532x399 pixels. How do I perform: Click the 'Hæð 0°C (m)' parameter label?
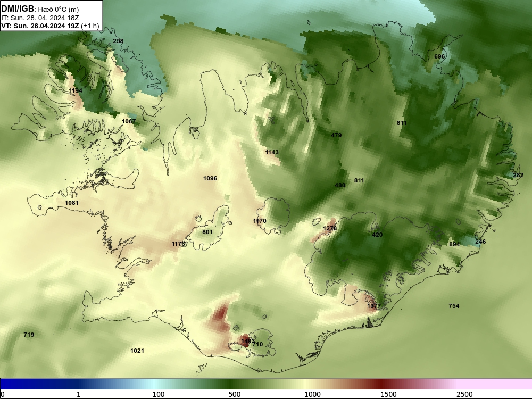point(59,10)
